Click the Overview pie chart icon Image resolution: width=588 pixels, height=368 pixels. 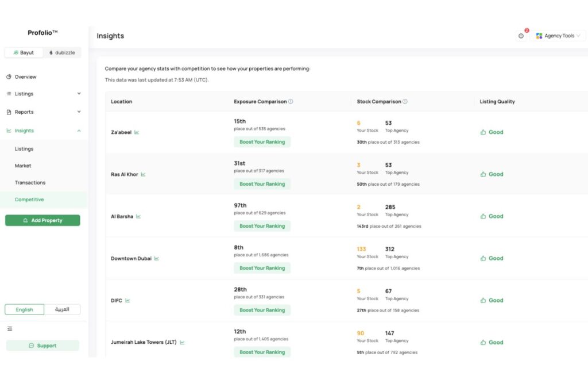[9, 76]
